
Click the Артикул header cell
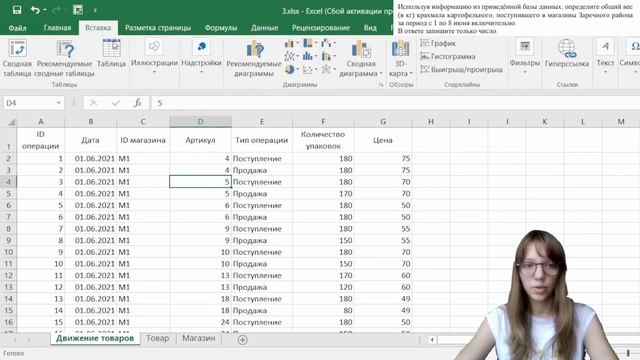point(200,140)
